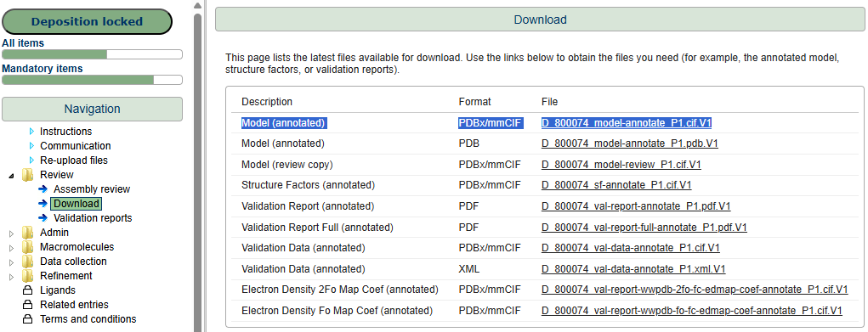Click the Format column header
Screen dimensions: 868x332
[474, 102]
